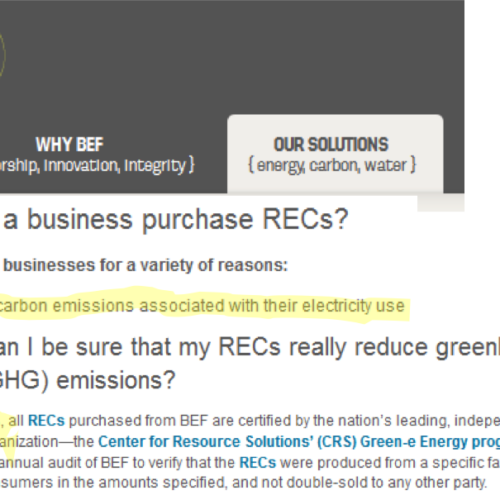
Task: Click the "(GHG) emissions?" heading line
Action: click(87, 380)
